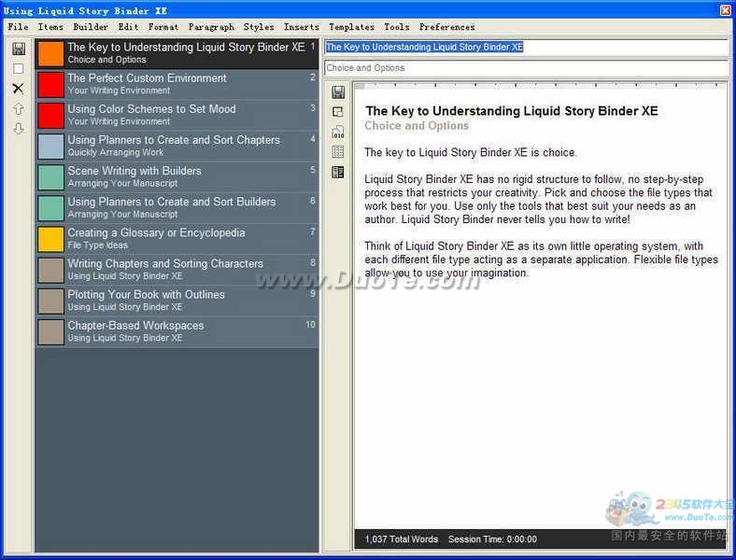Viewport: 736px width, 560px height.
Task: Click orange swatch of The Key to Understanding item
Action: [50, 53]
